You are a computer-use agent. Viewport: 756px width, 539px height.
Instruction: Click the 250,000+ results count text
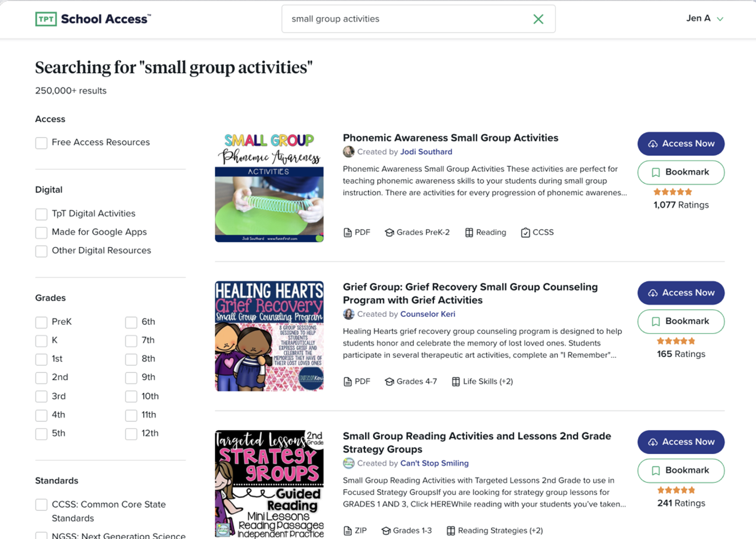tap(71, 91)
